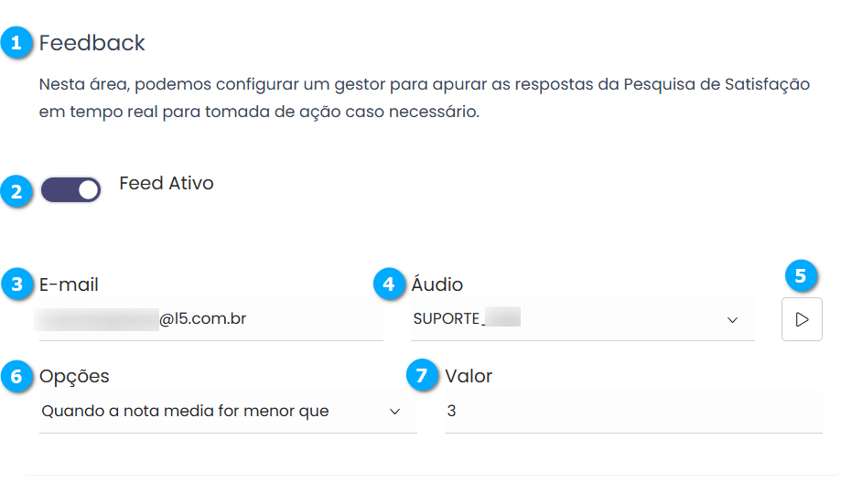
Task: Click the numbered badge 7 beside Valor
Action: click(x=423, y=376)
